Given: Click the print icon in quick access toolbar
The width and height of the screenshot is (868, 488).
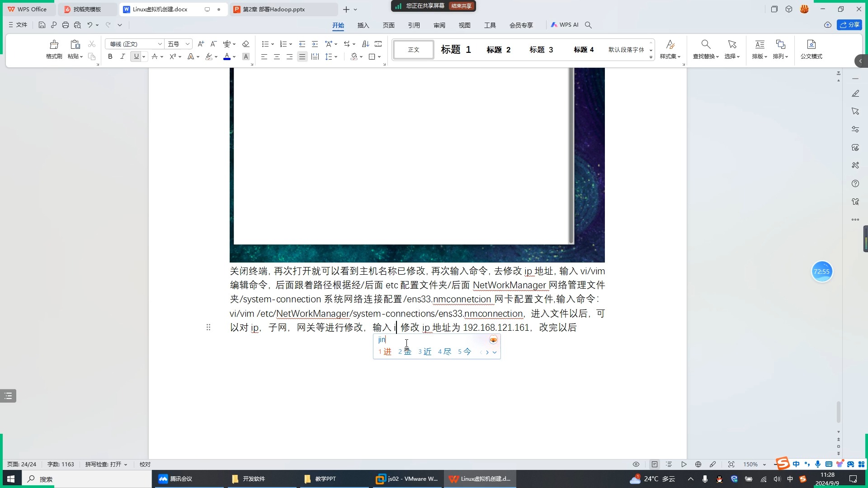Looking at the screenshot, I should point(66,25).
